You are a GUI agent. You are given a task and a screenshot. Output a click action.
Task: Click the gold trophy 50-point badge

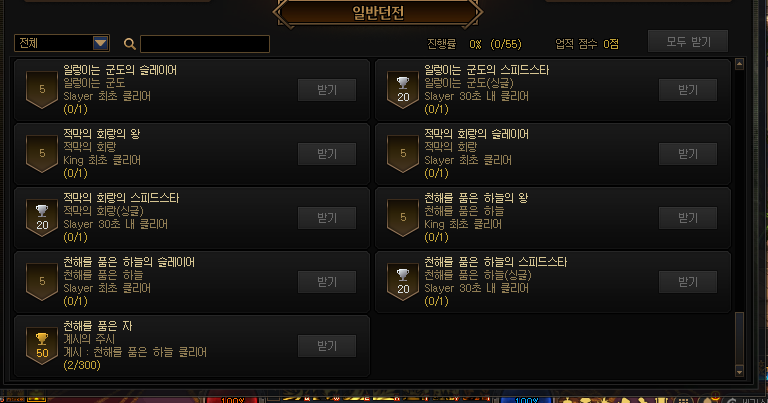[x=42, y=346]
